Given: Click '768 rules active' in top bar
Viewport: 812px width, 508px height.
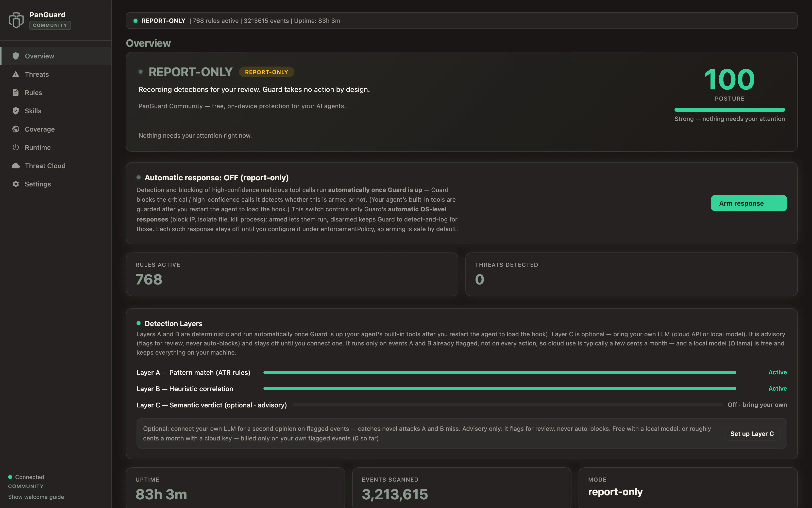Looking at the screenshot, I should [215, 21].
